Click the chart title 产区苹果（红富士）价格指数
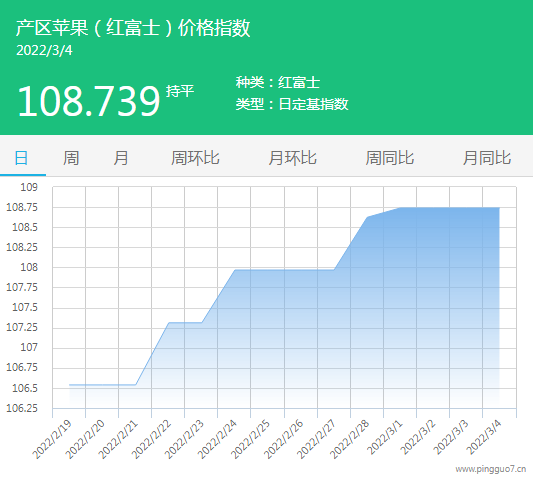Image resolution: width=533 pixels, height=479 pixels. point(133,28)
